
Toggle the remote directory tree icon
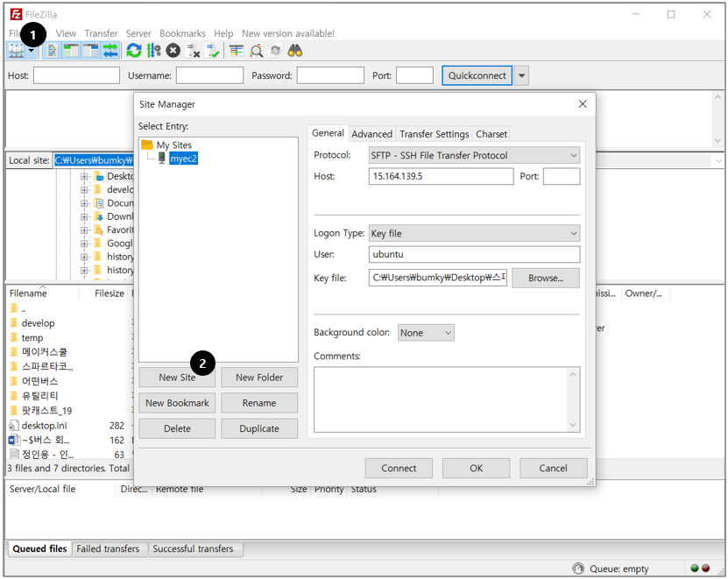[x=91, y=51]
